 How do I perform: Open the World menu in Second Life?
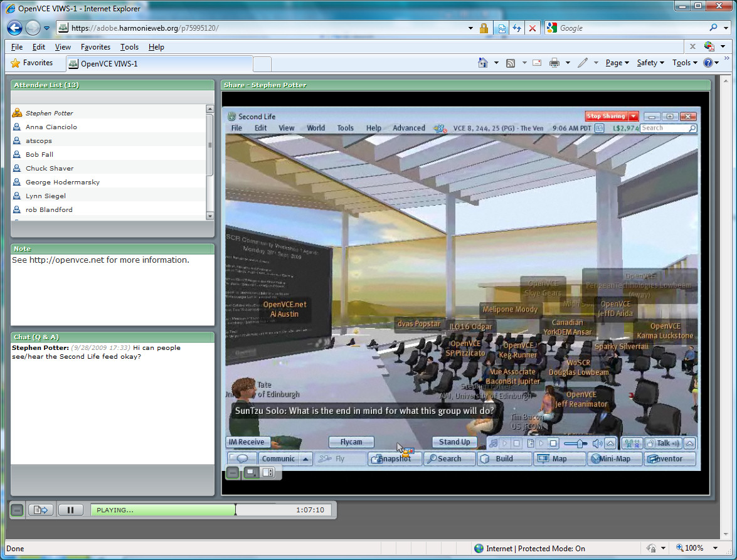(x=316, y=128)
